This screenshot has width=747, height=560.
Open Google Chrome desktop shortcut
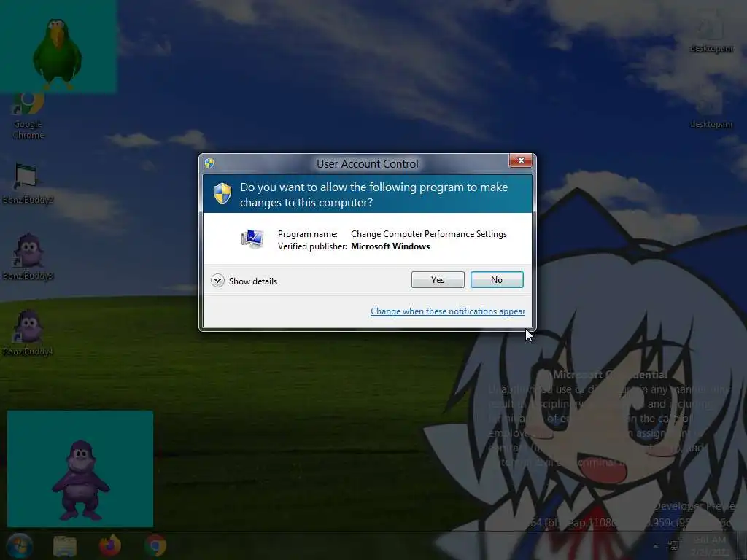point(28,117)
